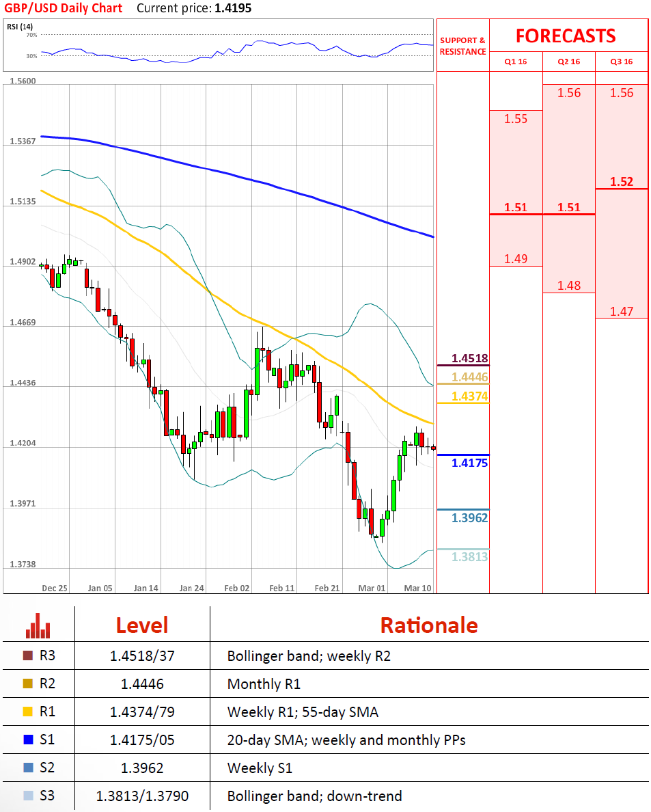Click the S3 light blue color swatch
This screenshot has height=812, width=651.
28,796
